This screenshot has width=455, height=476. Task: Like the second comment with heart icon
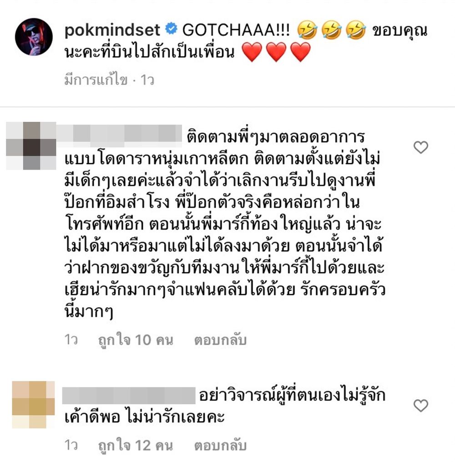click(x=421, y=406)
